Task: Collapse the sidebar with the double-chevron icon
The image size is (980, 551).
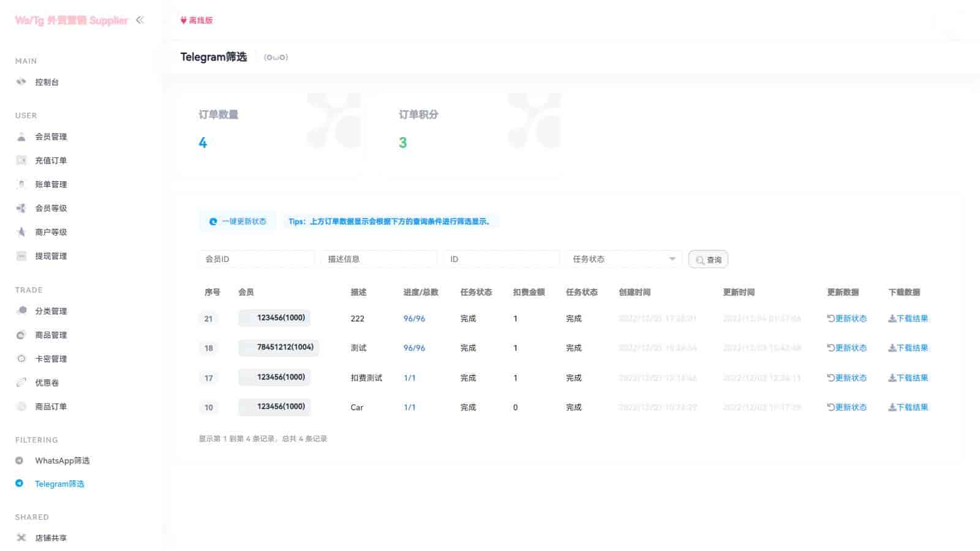Action: [140, 20]
